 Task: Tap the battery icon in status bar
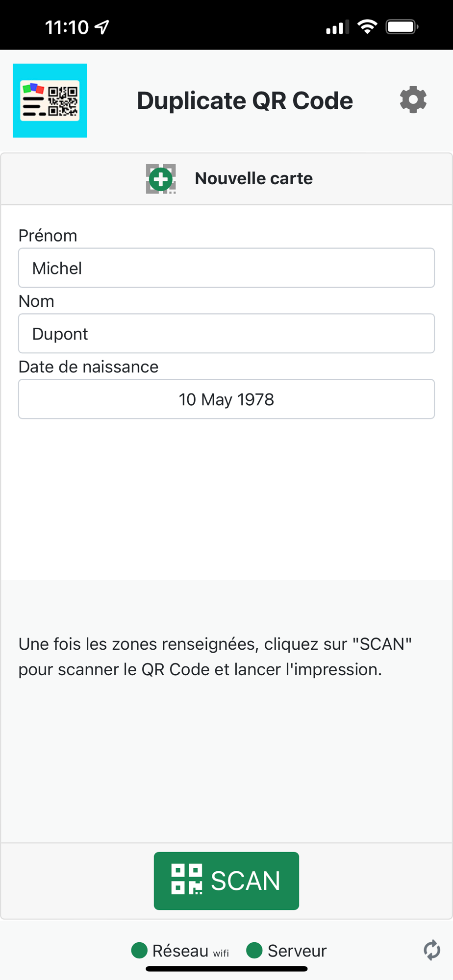(x=402, y=26)
